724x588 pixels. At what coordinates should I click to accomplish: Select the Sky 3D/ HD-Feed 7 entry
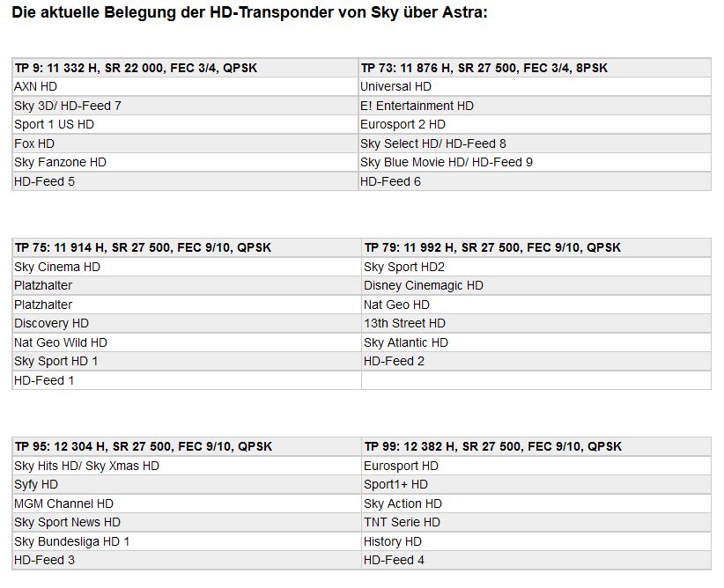click(x=185, y=106)
